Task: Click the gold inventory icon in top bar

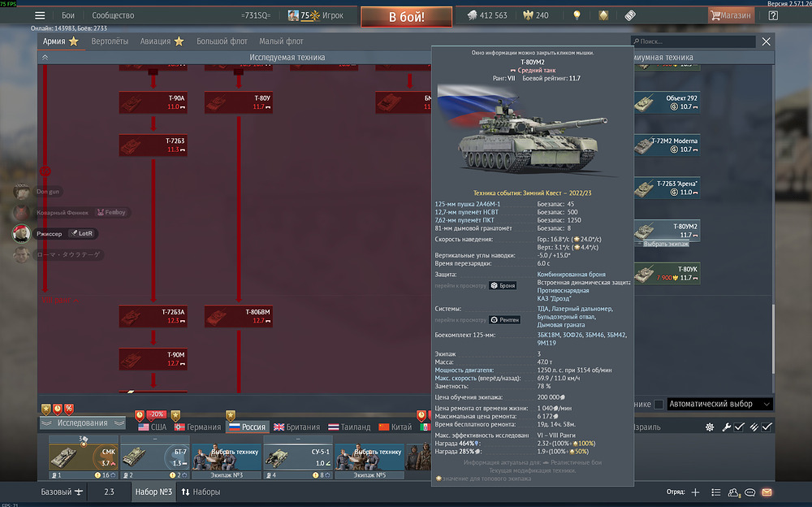Action: point(603,15)
